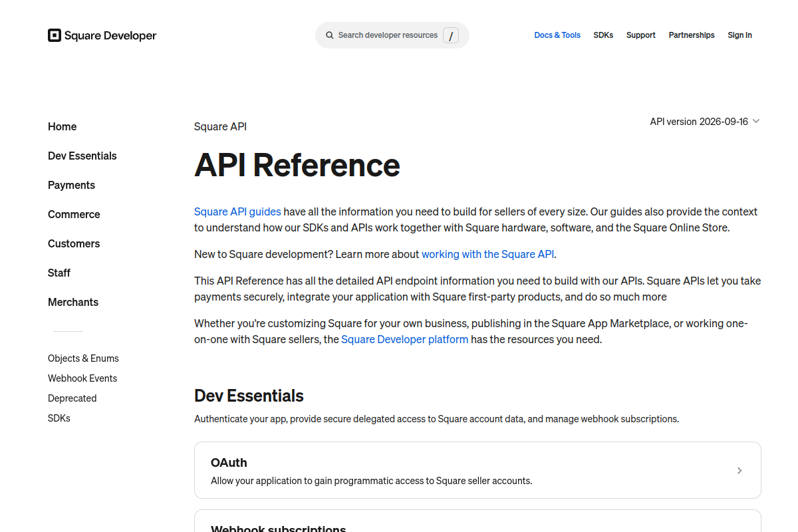Open Commerce in the sidebar
Viewport: 798px width, 532px height.
[x=74, y=214]
